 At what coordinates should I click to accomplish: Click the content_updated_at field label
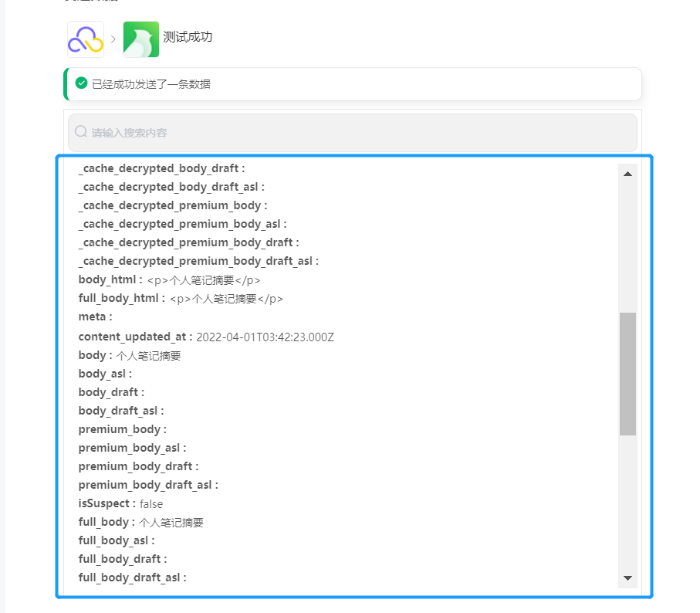[x=135, y=337]
